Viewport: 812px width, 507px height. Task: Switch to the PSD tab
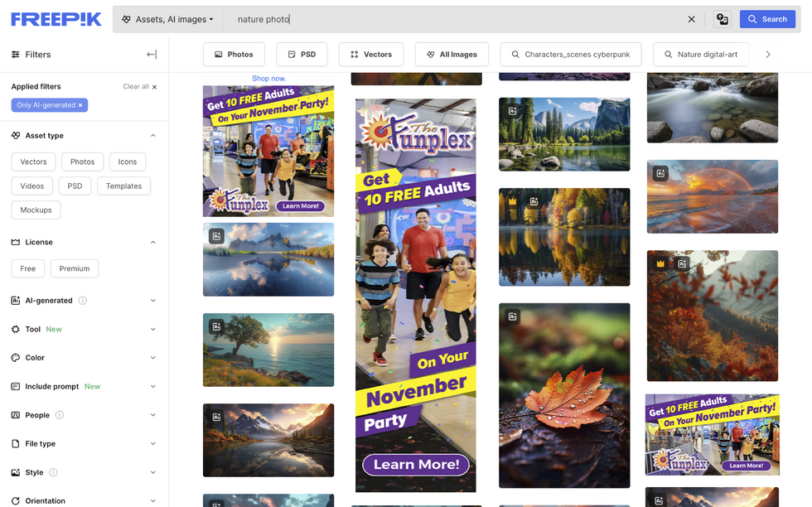pos(302,55)
